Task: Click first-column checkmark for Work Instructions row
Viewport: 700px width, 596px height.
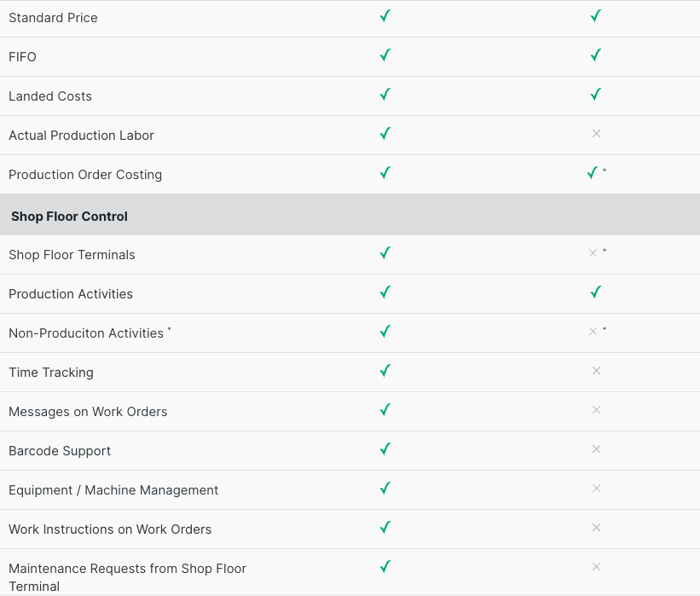Action: (x=385, y=528)
